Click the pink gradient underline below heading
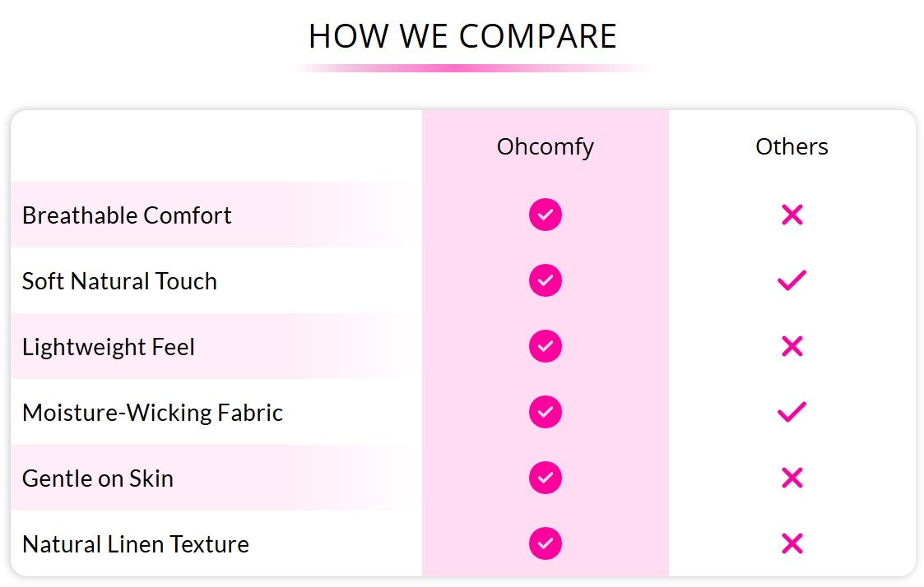Viewport: 924px width, 587px height. (471, 68)
